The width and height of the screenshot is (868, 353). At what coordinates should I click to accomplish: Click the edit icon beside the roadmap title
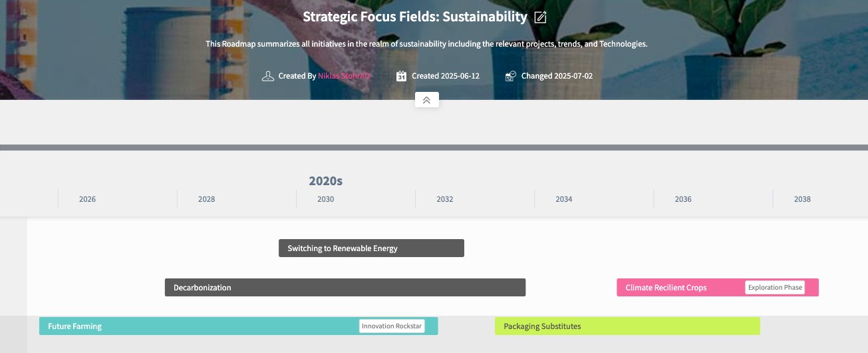click(541, 17)
